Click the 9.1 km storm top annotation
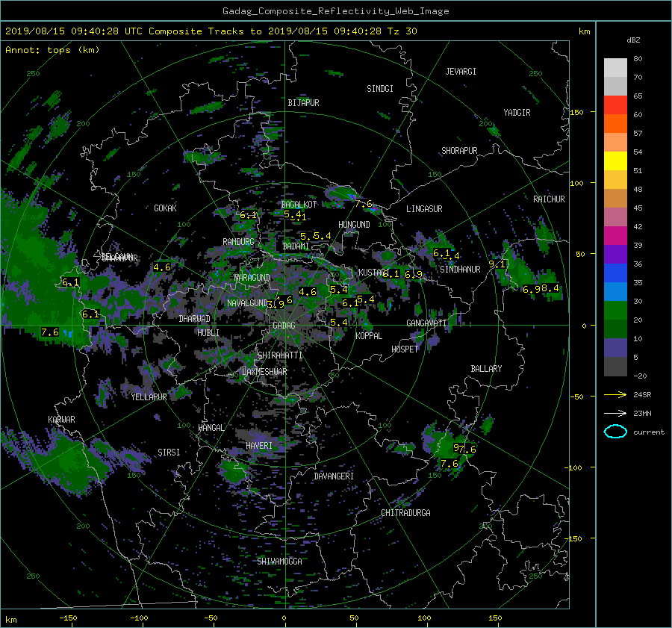 tap(497, 264)
